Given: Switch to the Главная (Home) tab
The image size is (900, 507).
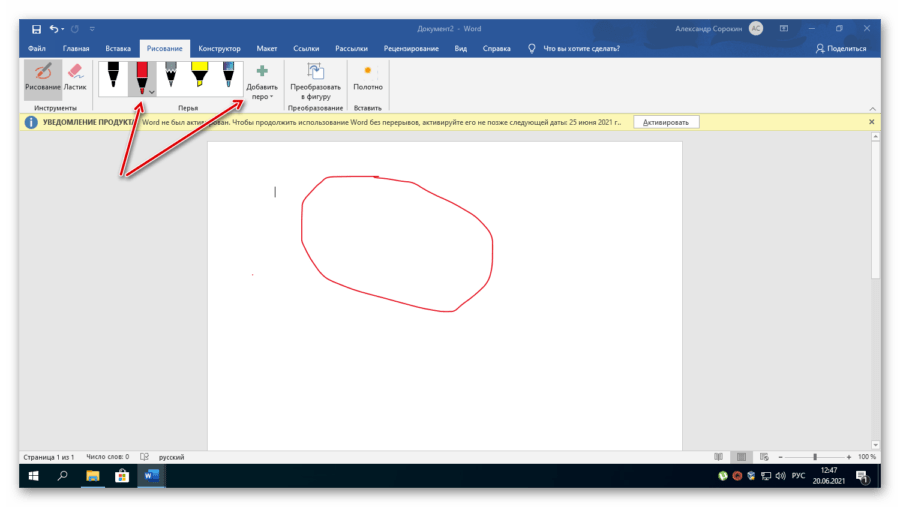Looking at the screenshot, I should pos(76,48).
